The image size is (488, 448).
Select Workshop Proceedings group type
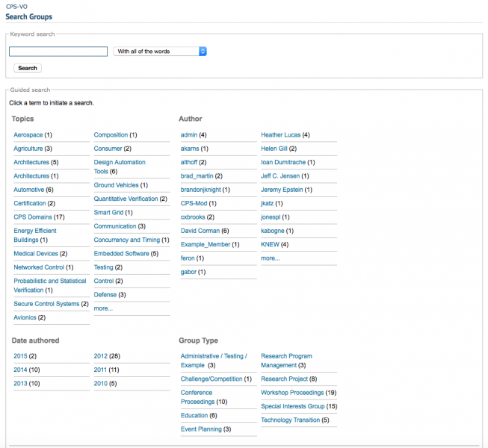(292, 393)
